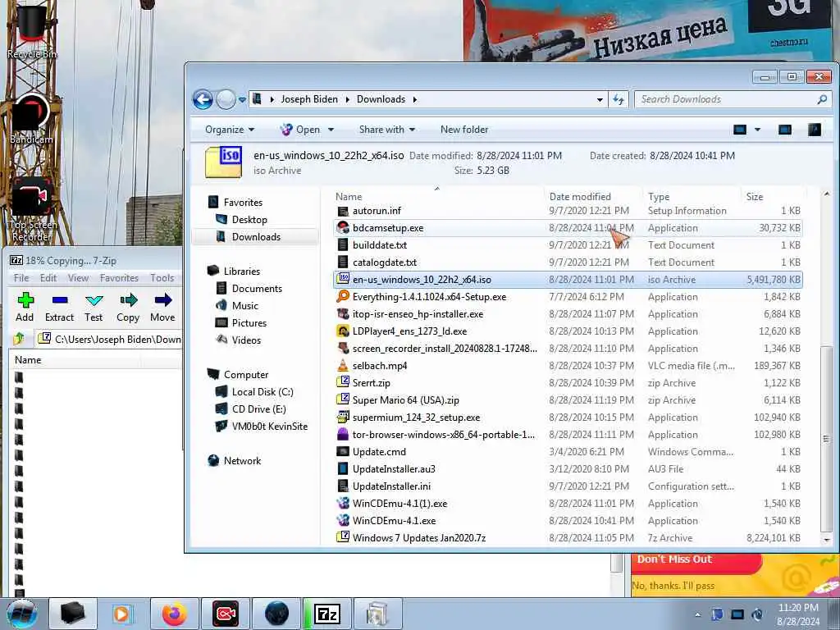
Task: Change the view with the view icon
Action: tap(740, 130)
